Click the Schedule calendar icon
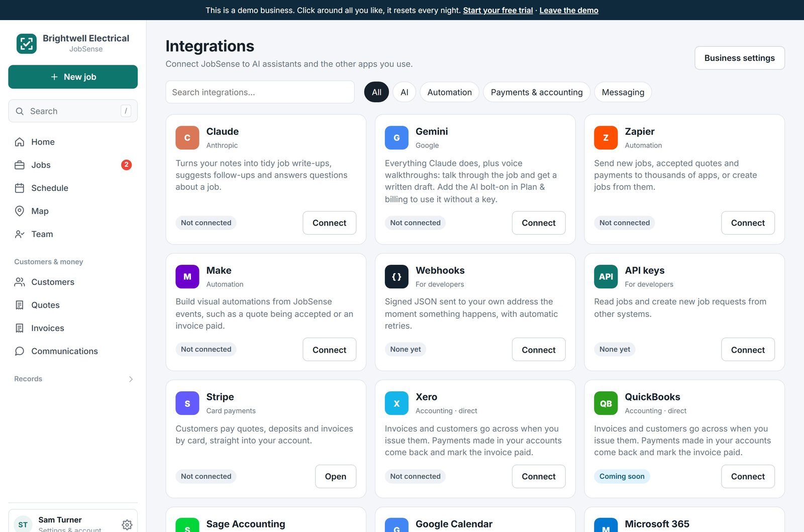The image size is (804, 532). tap(20, 188)
